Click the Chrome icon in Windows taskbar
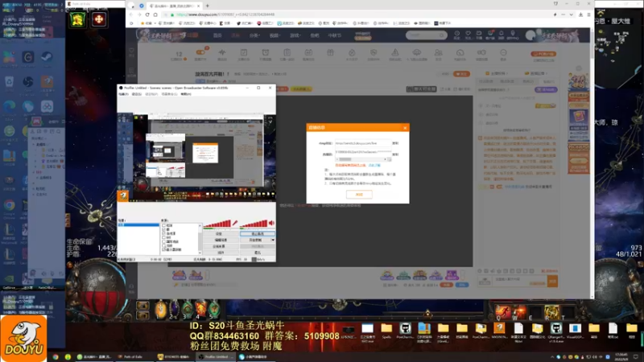644x362 pixels. point(56,357)
